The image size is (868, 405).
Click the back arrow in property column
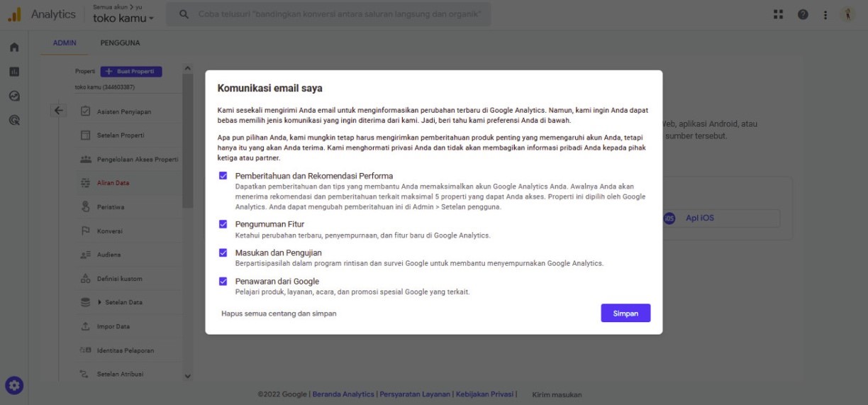tap(59, 110)
